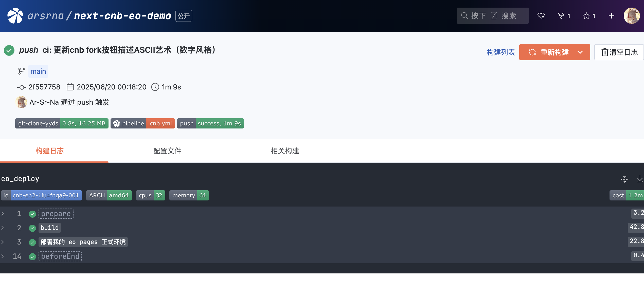Switch to the 配置文件 tab
The height and width of the screenshot is (297, 644).
pos(167,151)
